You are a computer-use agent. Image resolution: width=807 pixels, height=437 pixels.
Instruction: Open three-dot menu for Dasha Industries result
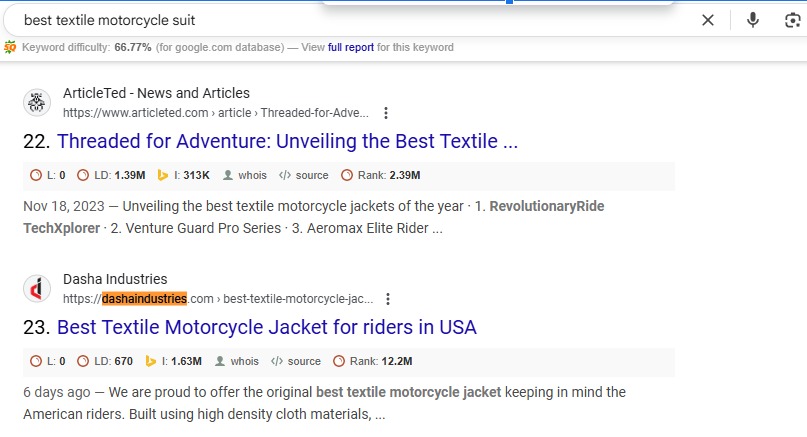point(388,299)
